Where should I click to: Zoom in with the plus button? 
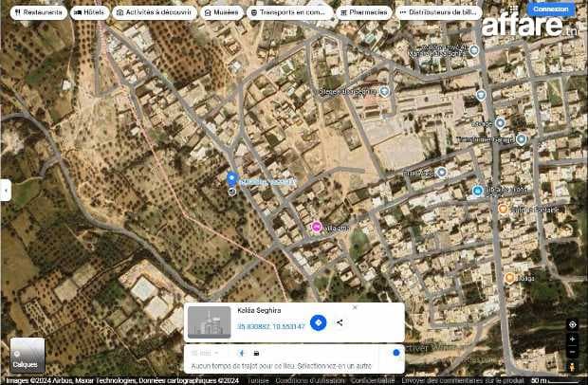tap(573, 339)
